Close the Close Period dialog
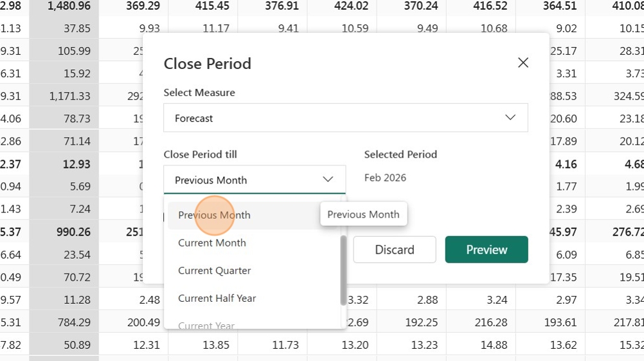 523,63
